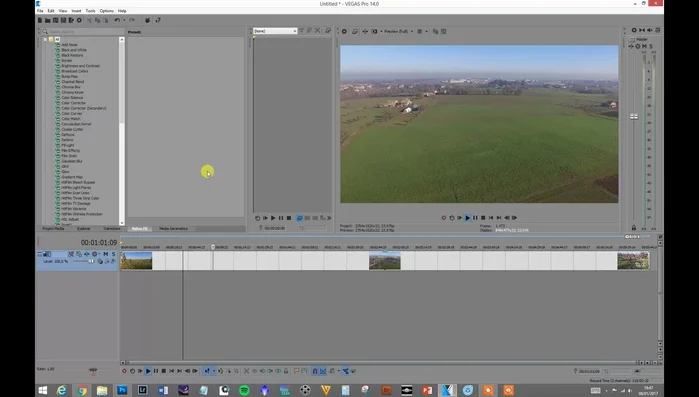Open Project Properties gear icon in toolbar
Viewport: 699px width, 397px height.
click(x=79, y=20)
